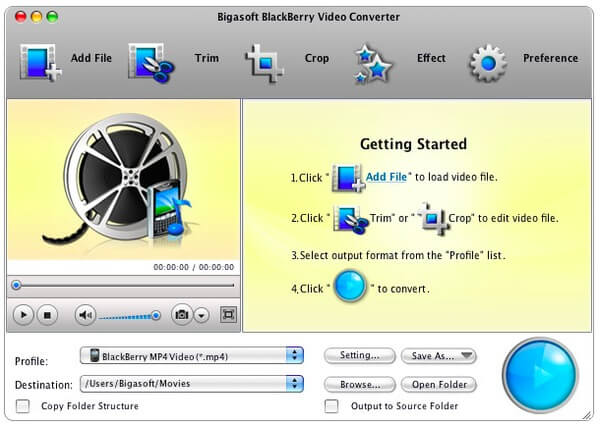Switch preview to full screen
The height and width of the screenshot is (425, 600).
(228, 314)
